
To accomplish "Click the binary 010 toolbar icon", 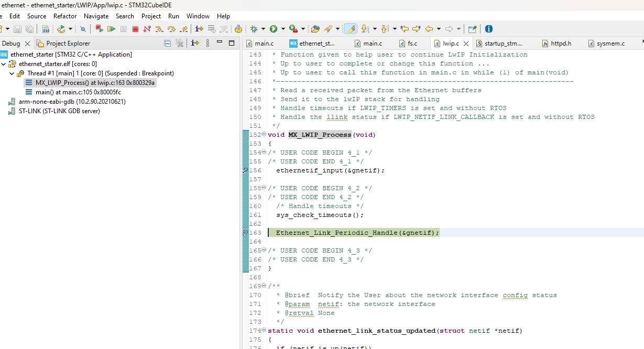I will pos(46,29).
